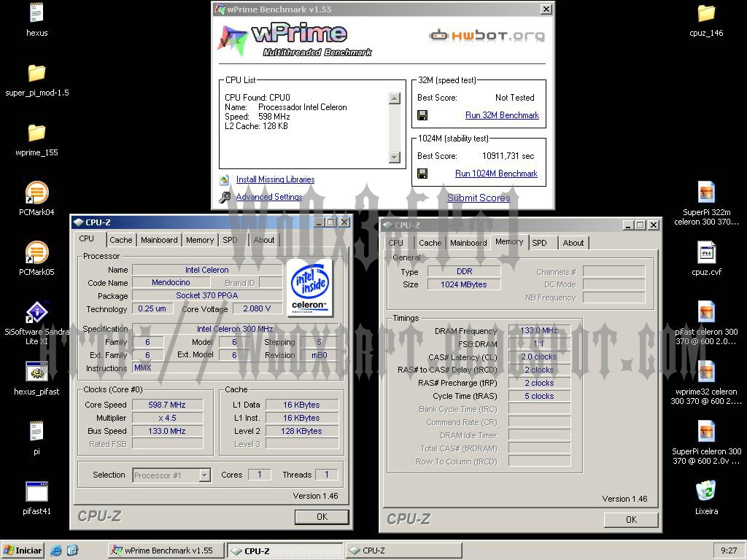
Task: Click the 32M save score floppy icon
Action: click(x=422, y=115)
